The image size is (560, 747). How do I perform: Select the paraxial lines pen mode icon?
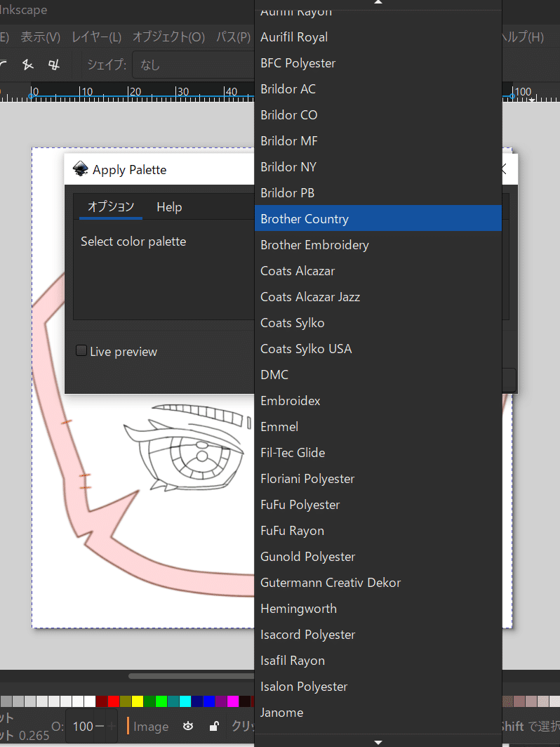tap(54, 65)
